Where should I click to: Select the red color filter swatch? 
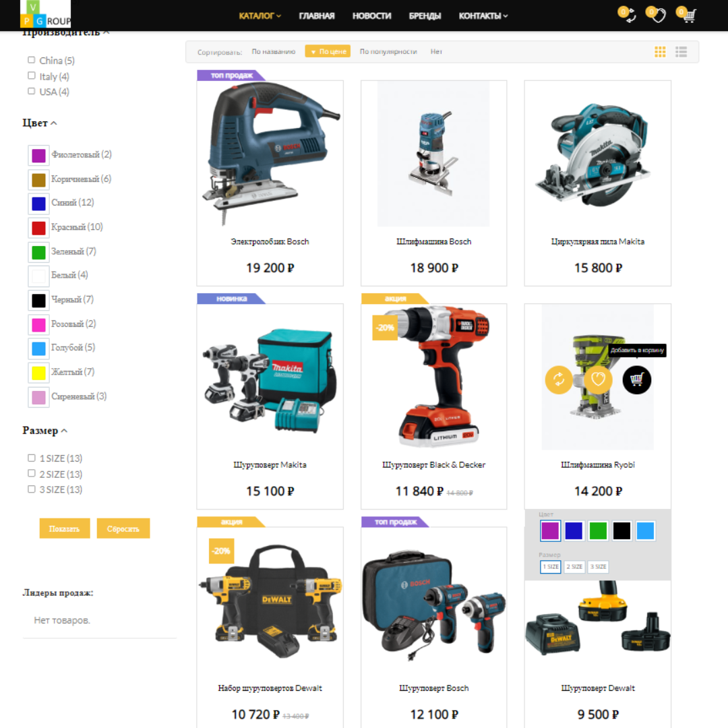click(38, 228)
